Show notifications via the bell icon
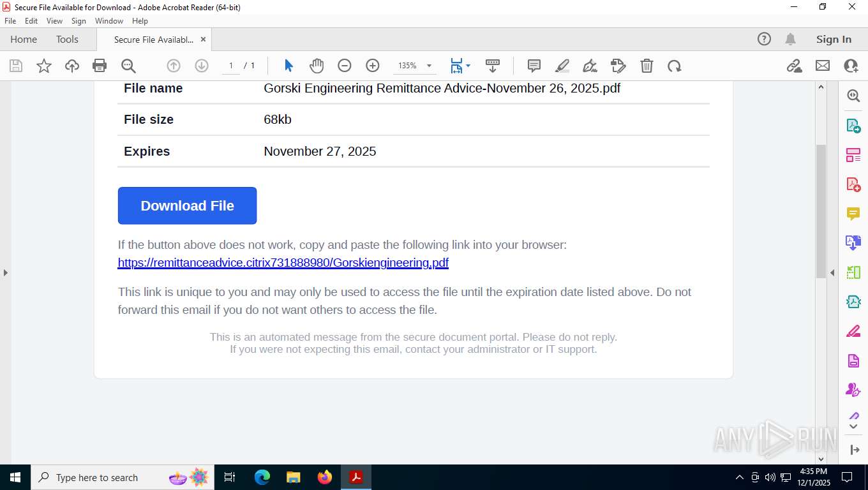 pyautogui.click(x=790, y=39)
